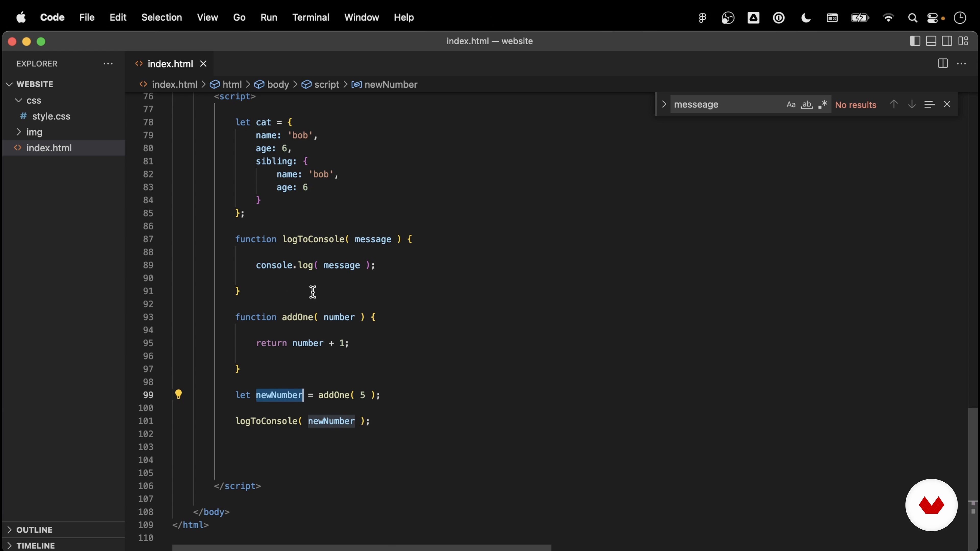Click html breadcrumb item
The image size is (980, 551).
click(232, 84)
